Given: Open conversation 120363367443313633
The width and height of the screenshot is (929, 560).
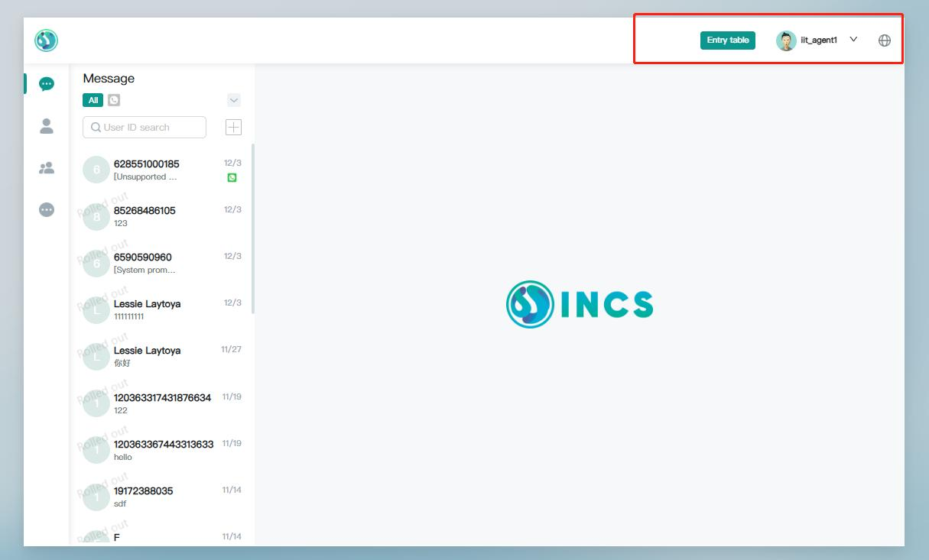Looking at the screenshot, I should tap(162, 450).
